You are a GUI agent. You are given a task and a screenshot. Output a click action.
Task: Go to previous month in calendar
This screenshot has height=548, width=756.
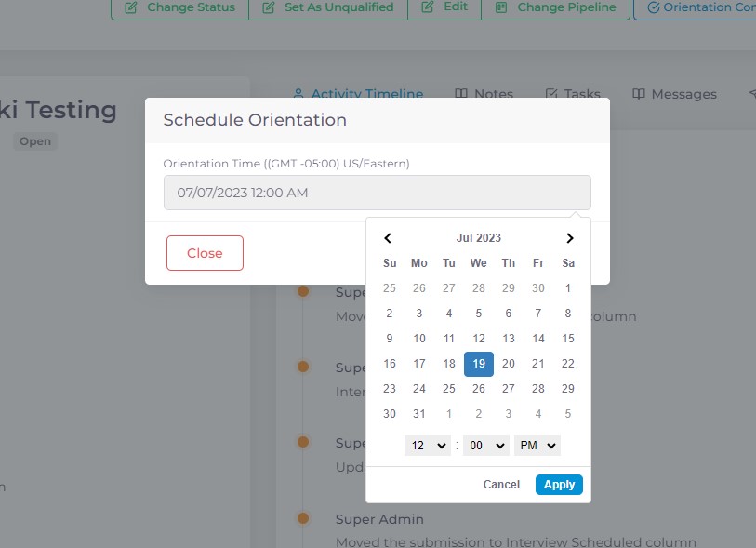click(x=388, y=238)
